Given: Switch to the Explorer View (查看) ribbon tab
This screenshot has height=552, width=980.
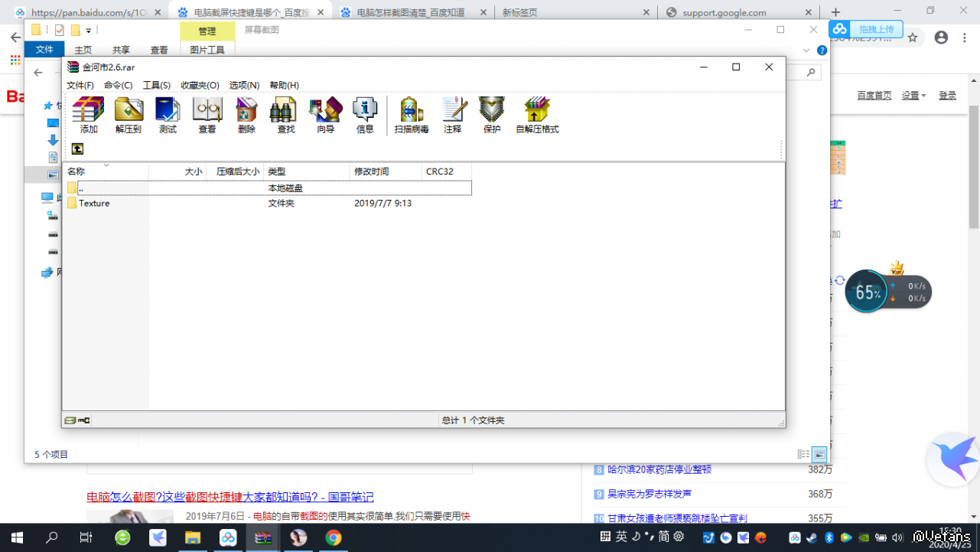Looking at the screenshot, I should coord(159,50).
